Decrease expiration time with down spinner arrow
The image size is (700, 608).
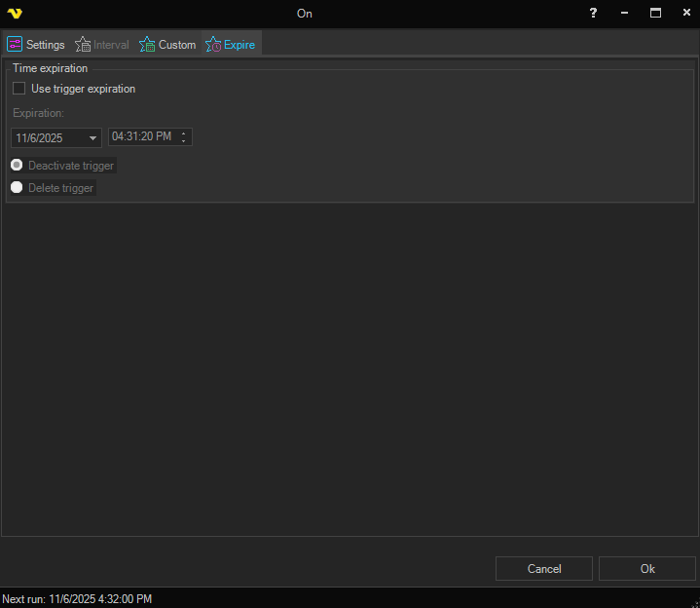click(184, 141)
